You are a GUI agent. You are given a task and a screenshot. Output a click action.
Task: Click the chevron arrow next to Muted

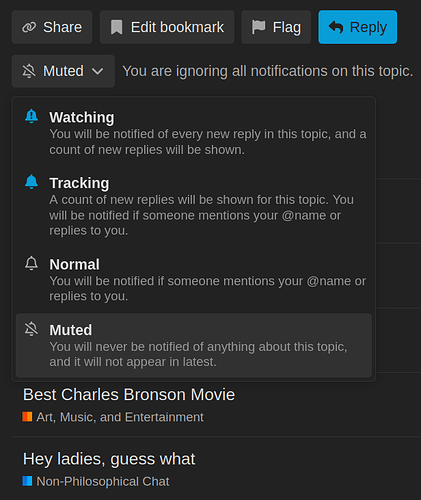(x=97, y=71)
